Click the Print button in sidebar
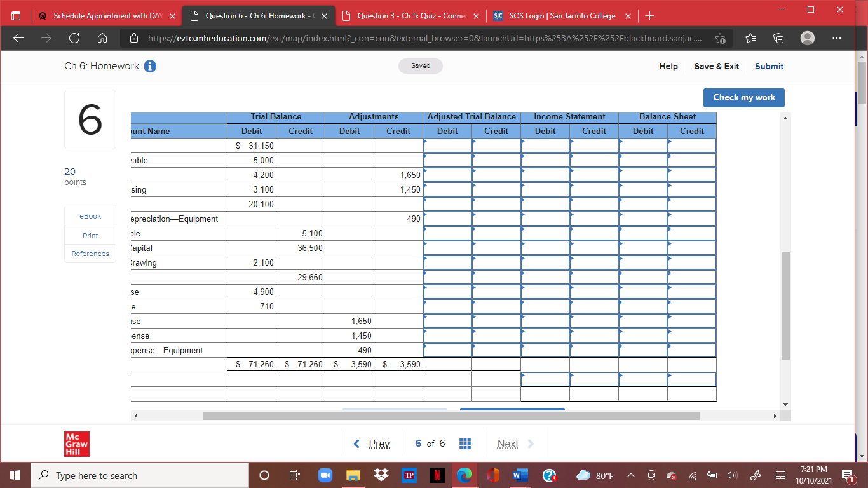 pos(90,235)
